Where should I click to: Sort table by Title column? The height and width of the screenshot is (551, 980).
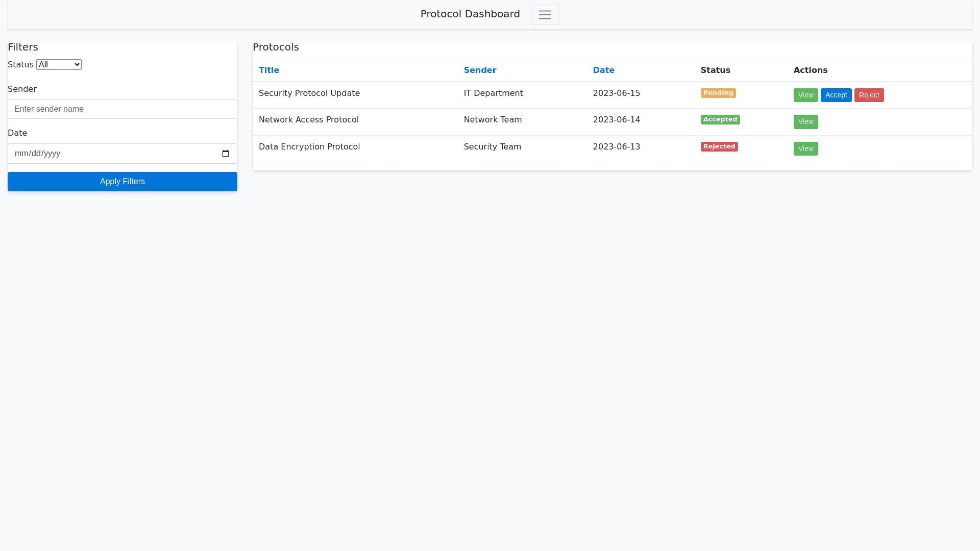(268, 70)
